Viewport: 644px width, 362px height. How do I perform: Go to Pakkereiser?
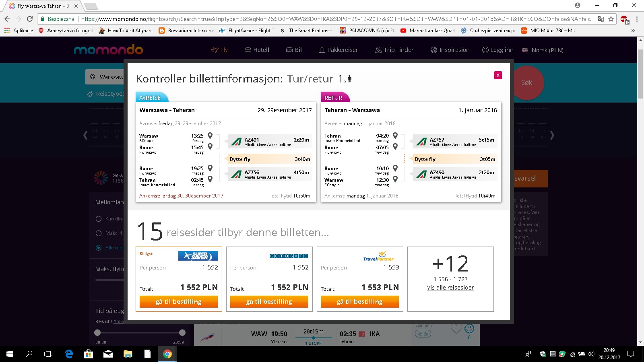(338, 50)
